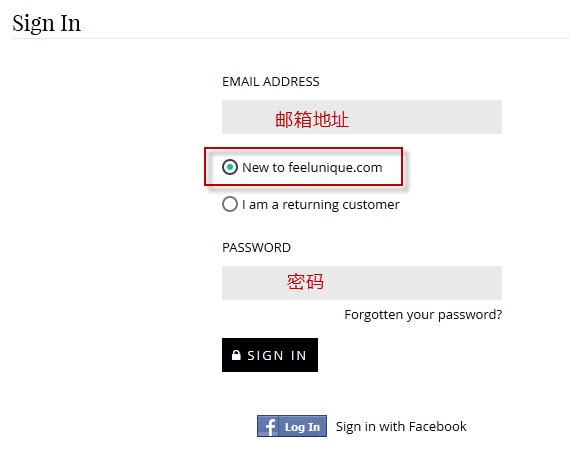
Task: Click the red 邮箱地址 annotation text
Action: click(x=312, y=119)
